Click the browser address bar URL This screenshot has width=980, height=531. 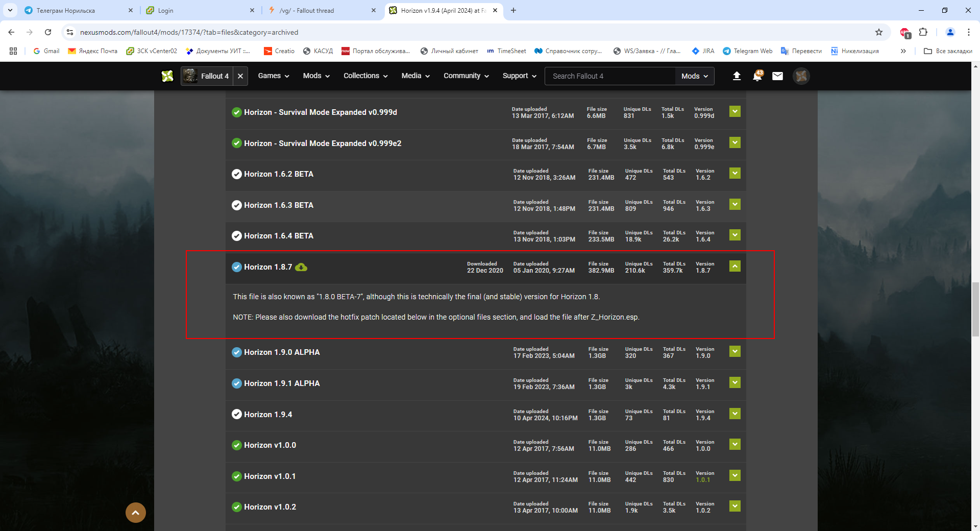click(189, 32)
